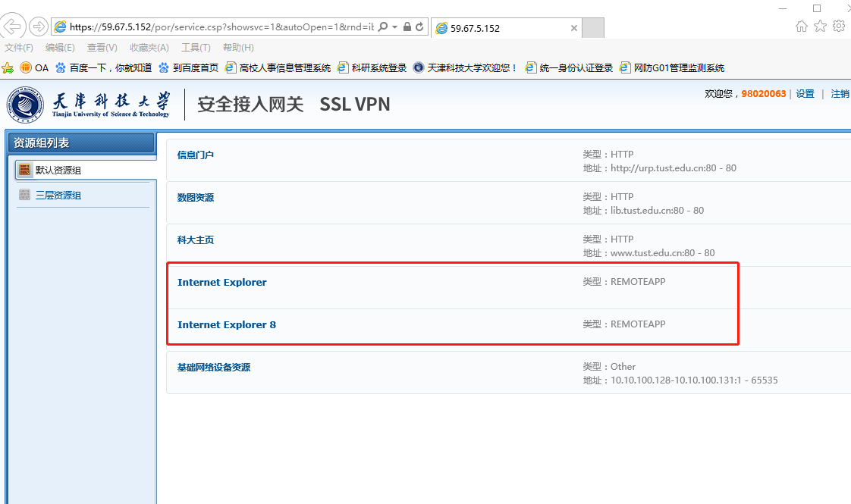This screenshot has width=851, height=504.
Task: Click the add-to-favorites-bar star icon
Action: tap(8, 67)
